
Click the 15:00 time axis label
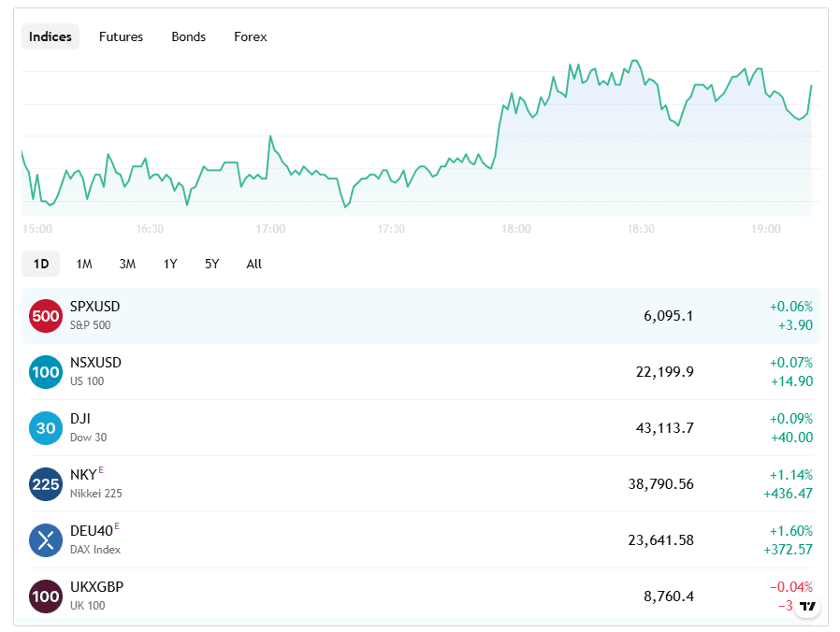tap(37, 229)
